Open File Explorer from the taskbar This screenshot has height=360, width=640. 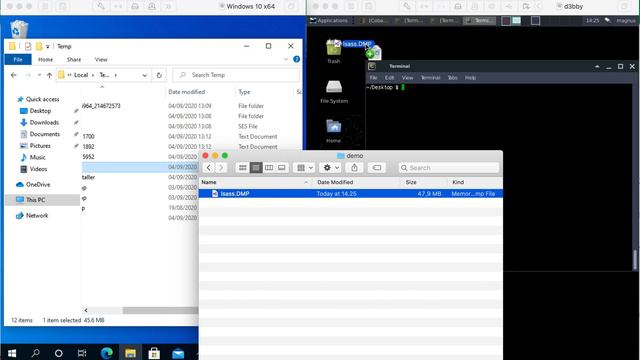coord(130,353)
